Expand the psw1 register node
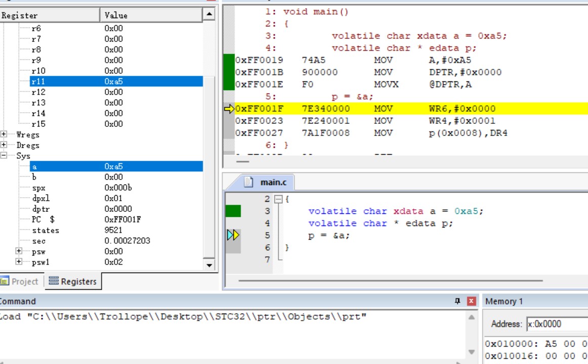The width and height of the screenshot is (588, 364). (x=19, y=261)
